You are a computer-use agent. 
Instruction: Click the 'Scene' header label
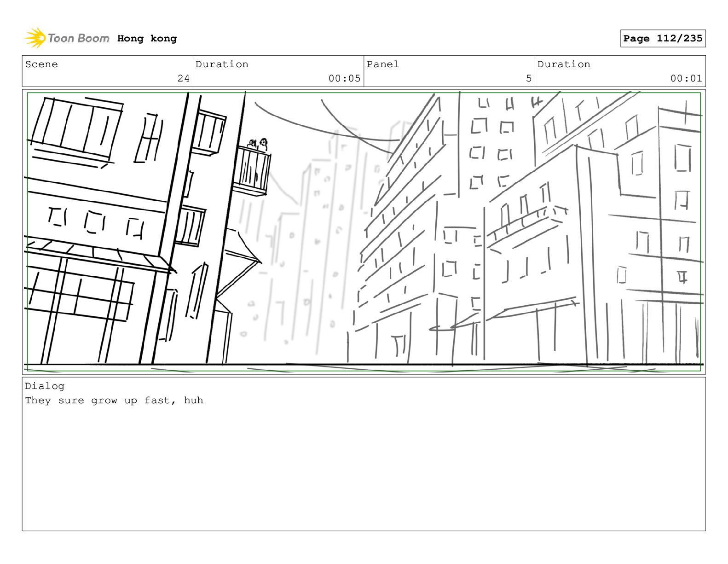[41, 64]
